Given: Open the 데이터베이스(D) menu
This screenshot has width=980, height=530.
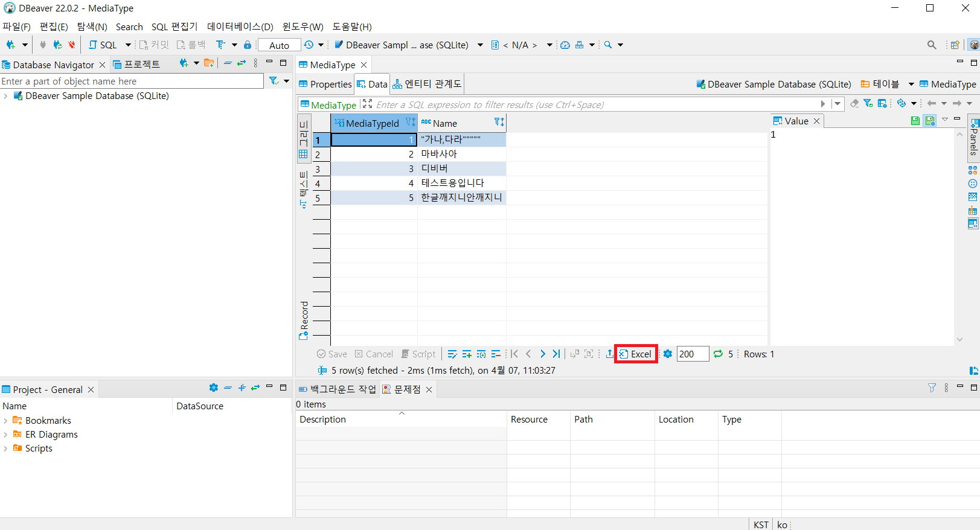Looking at the screenshot, I should [x=240, y=27].
